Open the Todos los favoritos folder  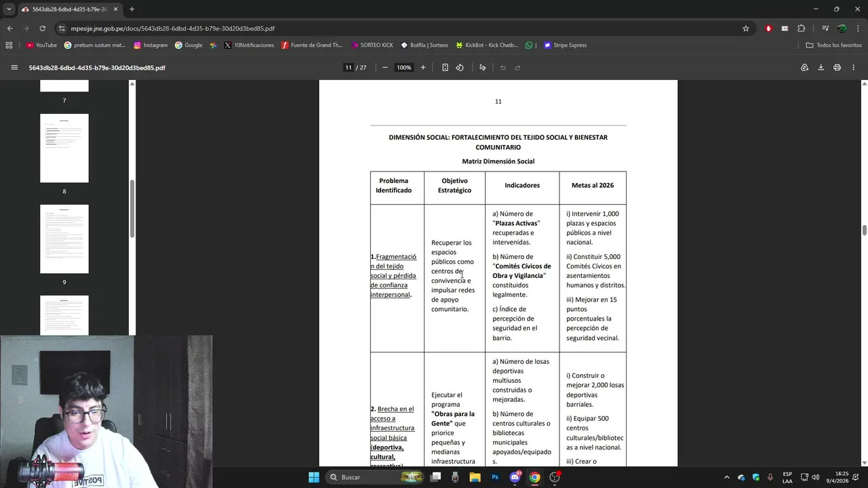pyautogui.click(x=833, y=45)
